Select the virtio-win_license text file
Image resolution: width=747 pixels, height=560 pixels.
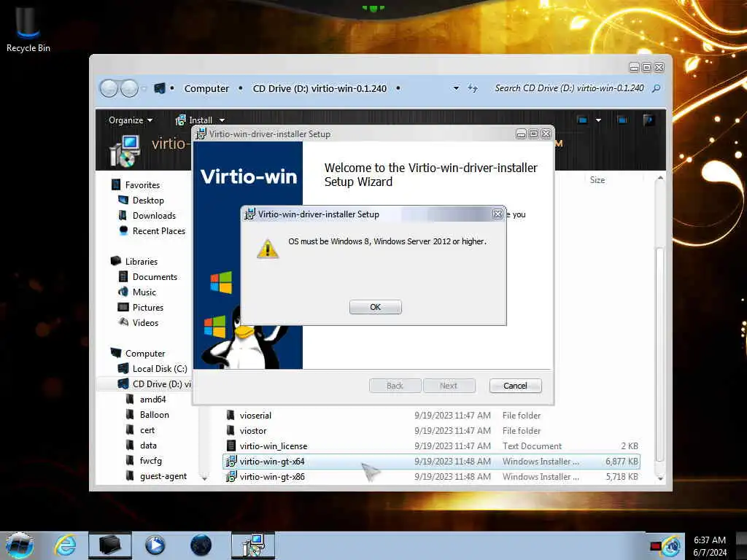[431, 446]
